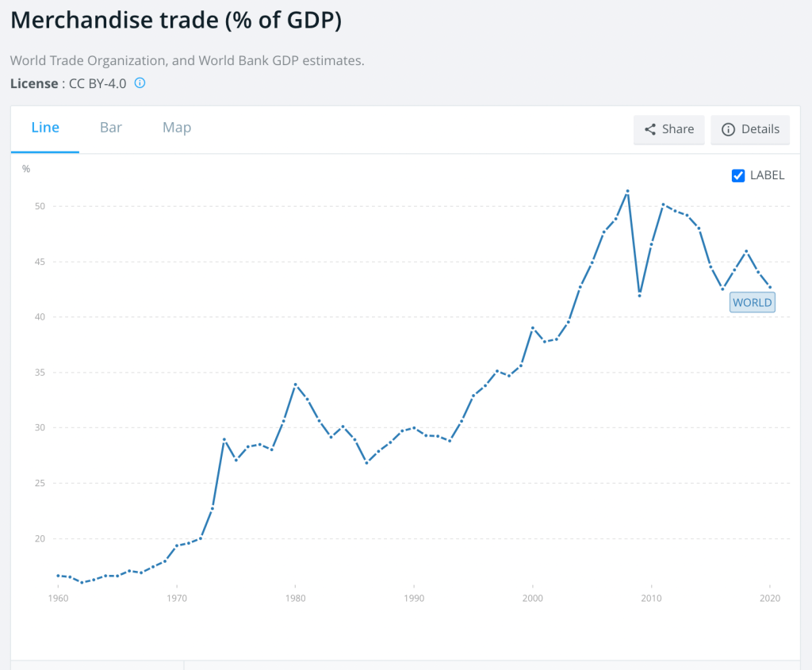
Task: Click the 1974 data point spike
Action: tap(224, 439)
